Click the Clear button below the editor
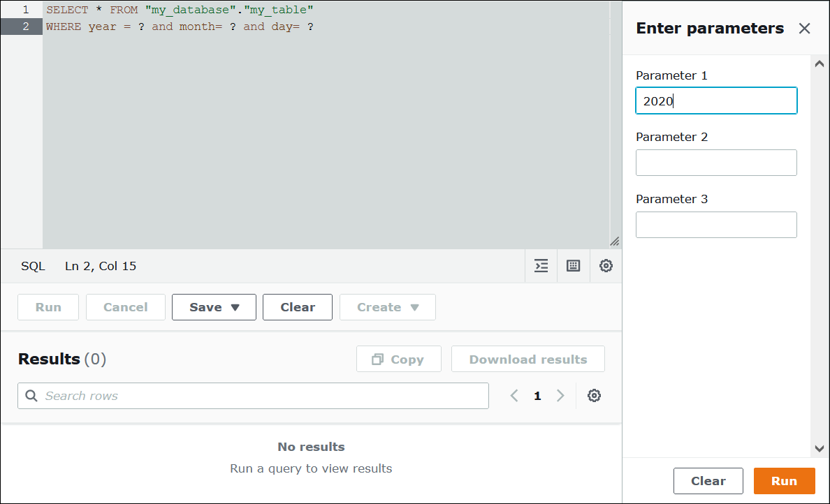This screenshot has height=504, width=830. pyautogui.click(x=297, y=307)
